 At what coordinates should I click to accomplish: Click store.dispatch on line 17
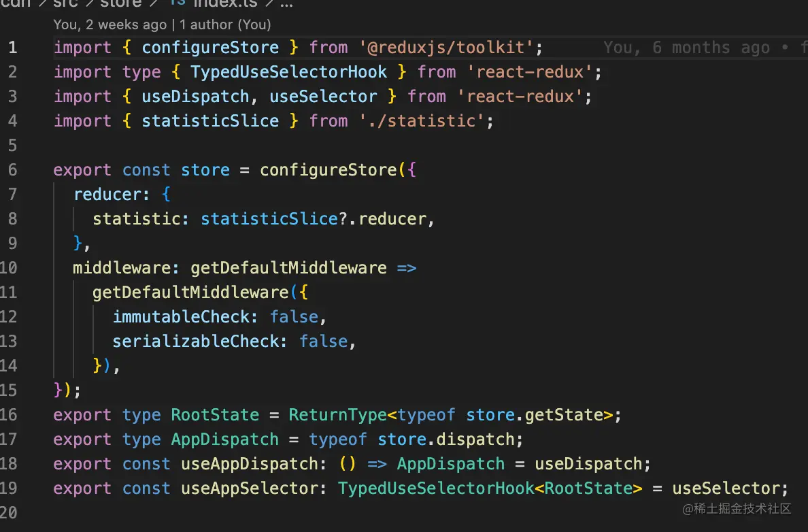tap(446, 439)
